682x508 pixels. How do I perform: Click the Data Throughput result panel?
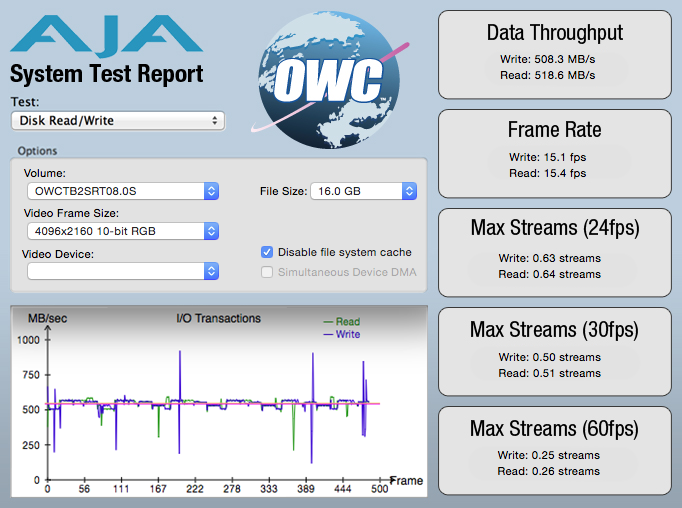pos(554,53)
